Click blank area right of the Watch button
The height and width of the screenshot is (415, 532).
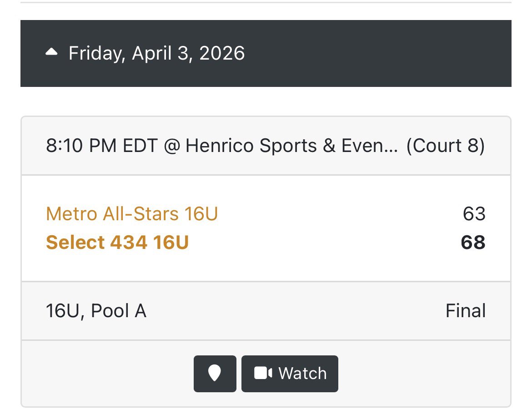click(x=423, y=374)
